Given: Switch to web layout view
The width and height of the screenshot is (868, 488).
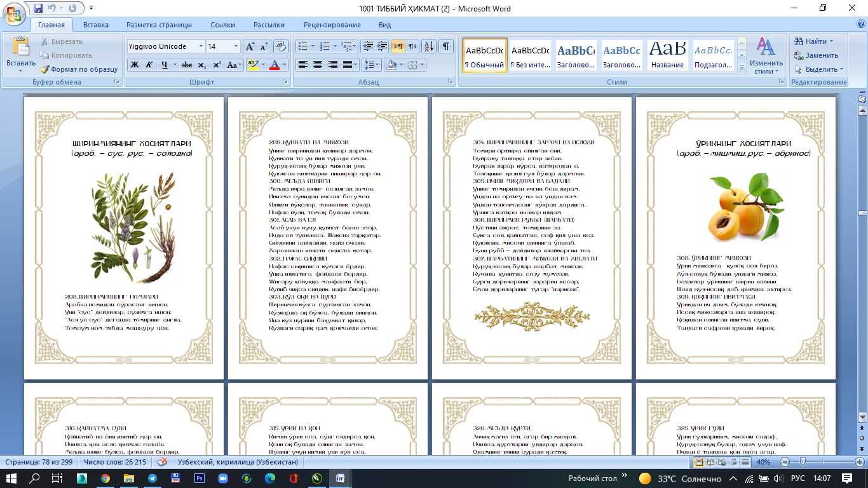Looking at the screenshot, I should pyautogui.click(x=722, y=462).
